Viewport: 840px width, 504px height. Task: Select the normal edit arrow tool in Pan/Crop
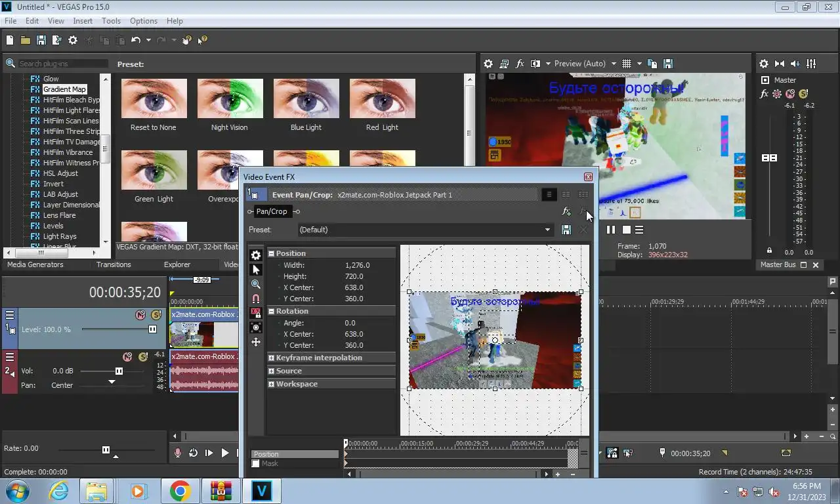[x=256, y=270]
